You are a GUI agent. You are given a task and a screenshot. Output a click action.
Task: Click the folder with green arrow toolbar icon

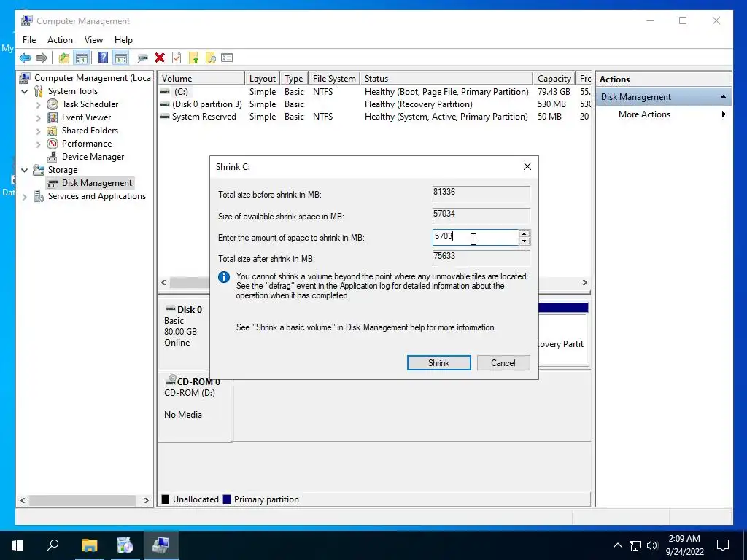point(193,58)
